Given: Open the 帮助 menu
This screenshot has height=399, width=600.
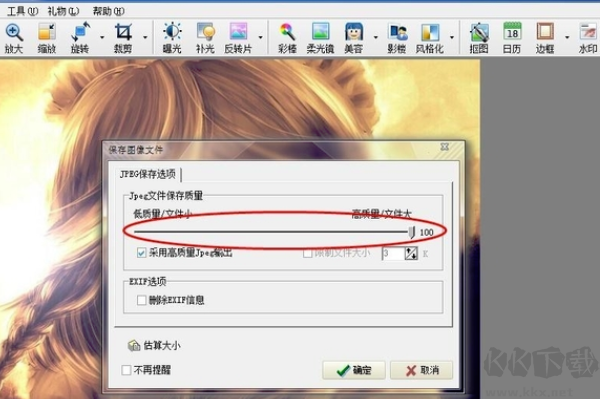Looking at the screenshot, I should pyautogui.click(x=108, y=11).
